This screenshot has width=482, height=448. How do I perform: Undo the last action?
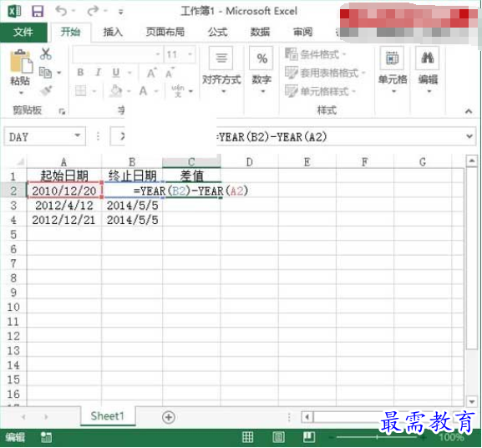[61, 11]
